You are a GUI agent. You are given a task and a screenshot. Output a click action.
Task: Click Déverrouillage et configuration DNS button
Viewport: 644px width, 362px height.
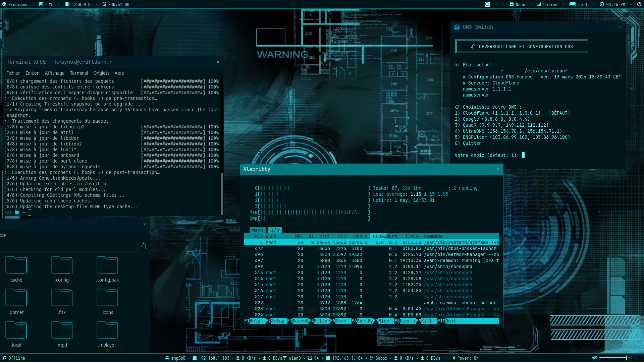pyautogui.click(x=521, y=47)
